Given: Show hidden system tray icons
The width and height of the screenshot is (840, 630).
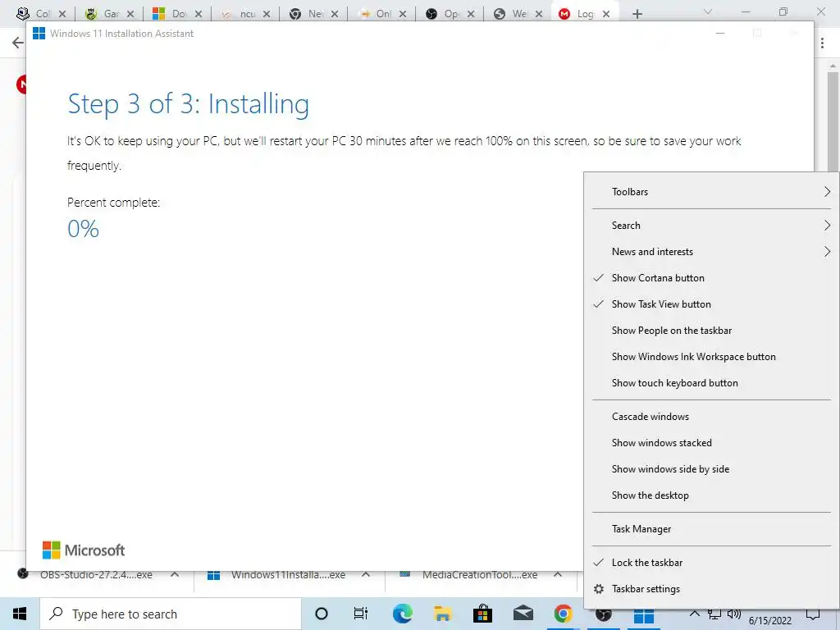Looking at the screenshot, I should point(694,614).
